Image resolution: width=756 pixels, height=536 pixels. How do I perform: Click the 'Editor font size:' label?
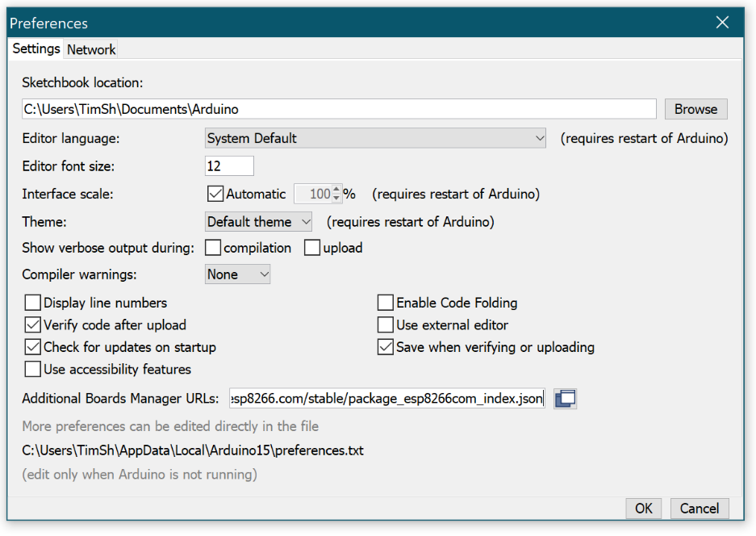(69, 167)
